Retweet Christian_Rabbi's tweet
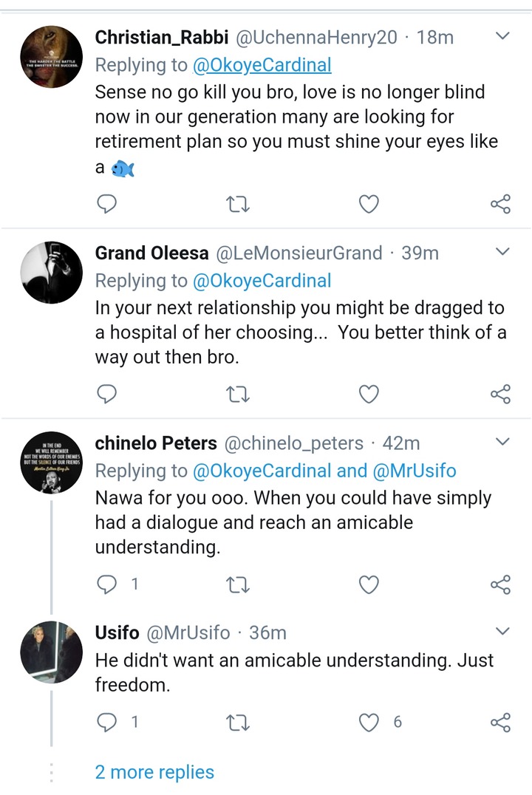532x795 pixels. coord(237,204)
